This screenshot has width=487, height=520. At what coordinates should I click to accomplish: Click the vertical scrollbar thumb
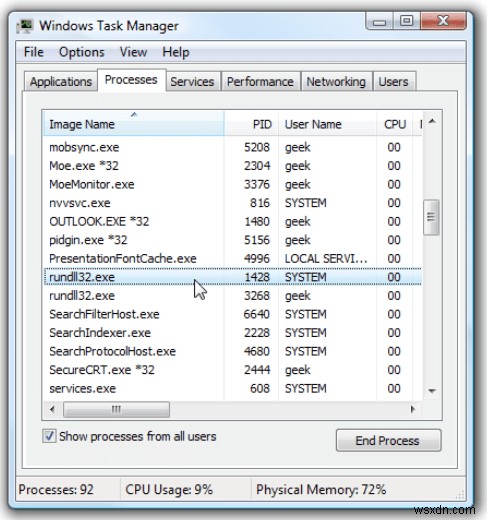coord(431,217)
